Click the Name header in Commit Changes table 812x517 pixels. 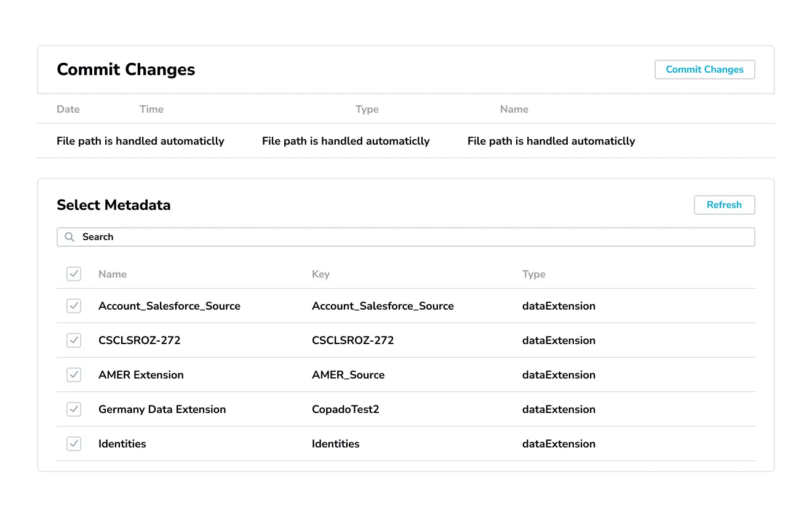(x=514, y=109)
